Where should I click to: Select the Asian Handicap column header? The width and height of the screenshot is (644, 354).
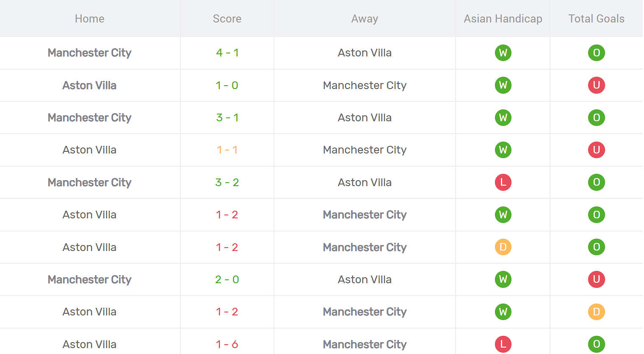[x=503, y=19]
